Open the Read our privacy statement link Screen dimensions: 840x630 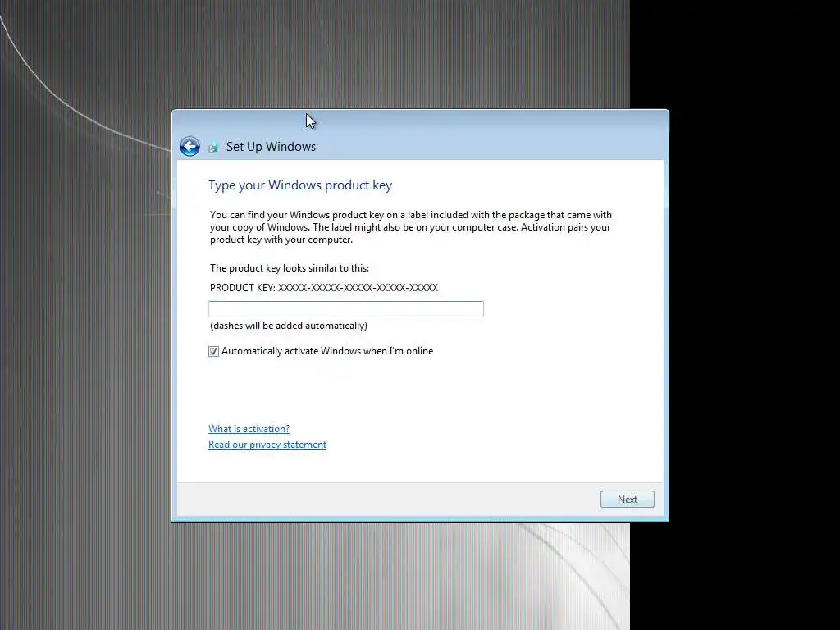point(267,445)
